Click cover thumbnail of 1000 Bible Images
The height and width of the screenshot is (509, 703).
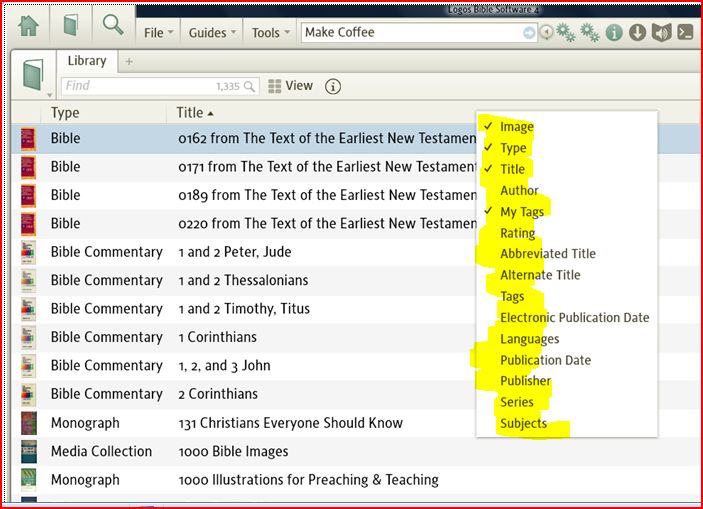click(x=29, y=451)
